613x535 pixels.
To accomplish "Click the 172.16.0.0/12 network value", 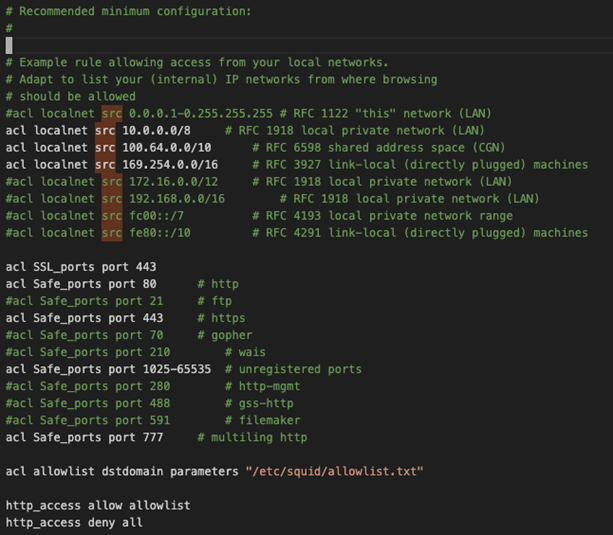I will pos(174,182).
